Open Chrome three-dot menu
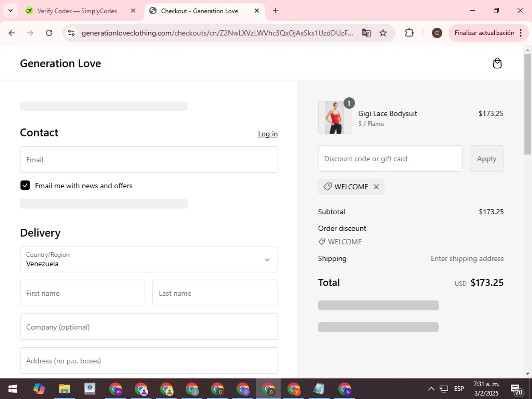532x399 pixels. (x=521, y=33)
